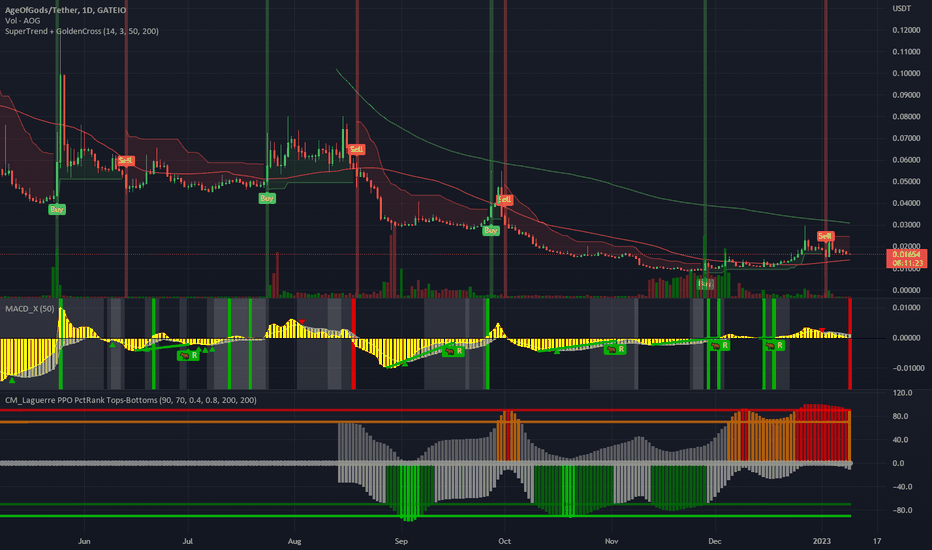Click the MACD axis label 0.01000
The width and height of the screenshot is (932, 550).
(906, 307)
